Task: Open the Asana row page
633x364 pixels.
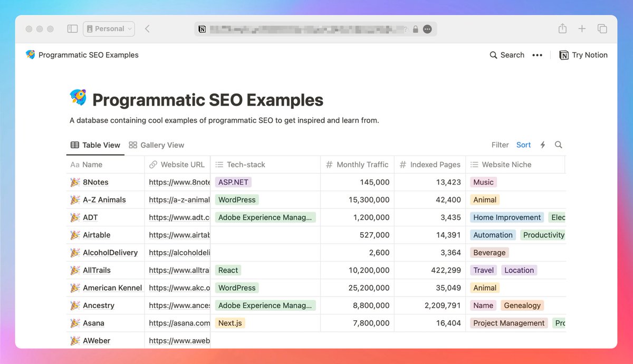Action: pos(93,323)
